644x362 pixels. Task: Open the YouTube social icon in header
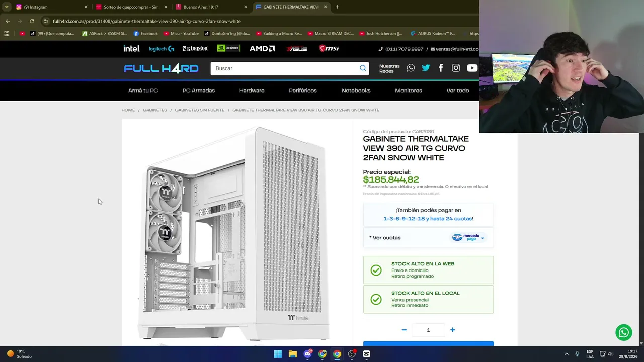[472, 68]
